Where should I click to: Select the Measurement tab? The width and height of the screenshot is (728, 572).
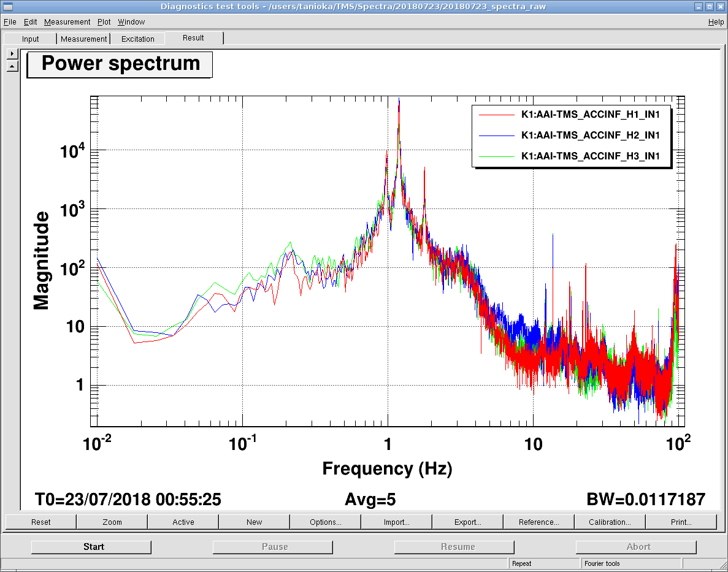(84, 39)
